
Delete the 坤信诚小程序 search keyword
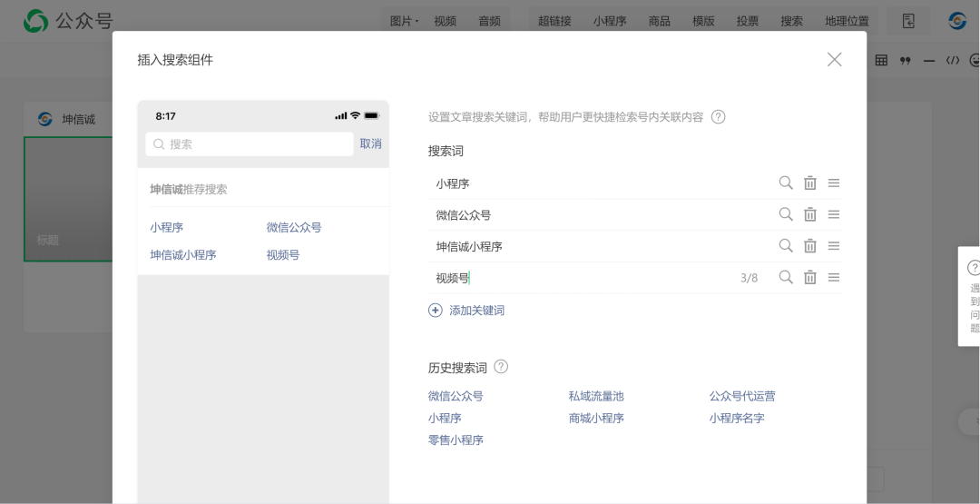tap(810, 246)
